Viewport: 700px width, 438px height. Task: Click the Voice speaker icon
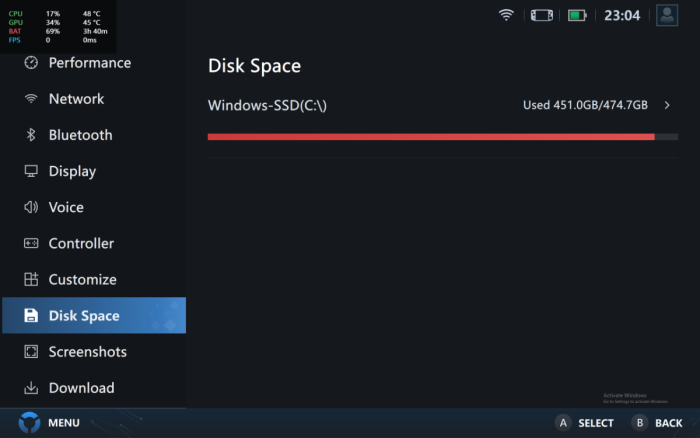pyautogui.click(x=31, y=207)
